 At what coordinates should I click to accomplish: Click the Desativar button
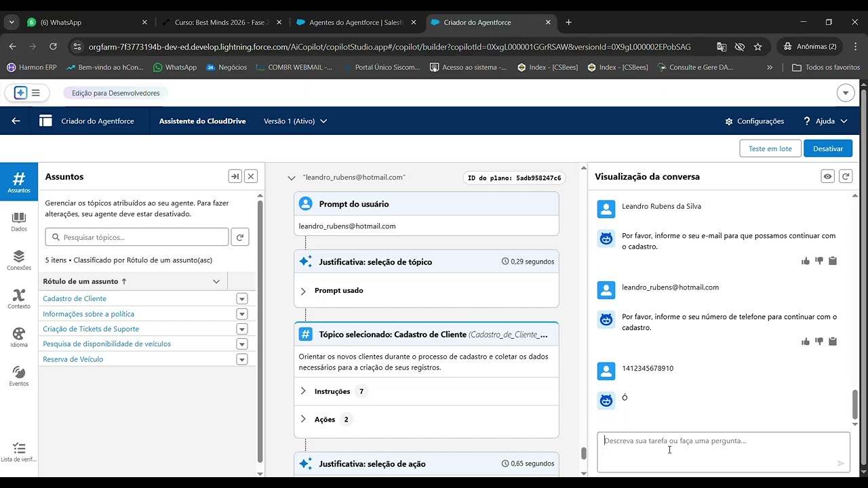tap(827, 149)
